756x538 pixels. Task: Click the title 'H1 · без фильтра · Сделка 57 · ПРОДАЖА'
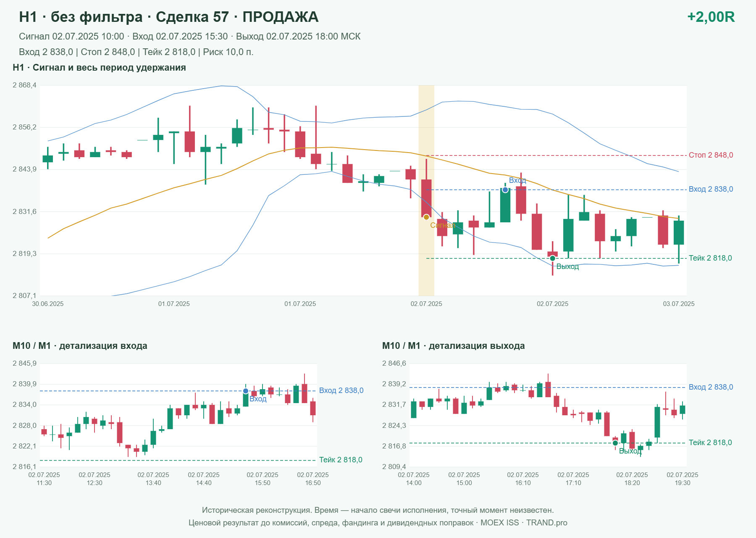tap(169, 17)
